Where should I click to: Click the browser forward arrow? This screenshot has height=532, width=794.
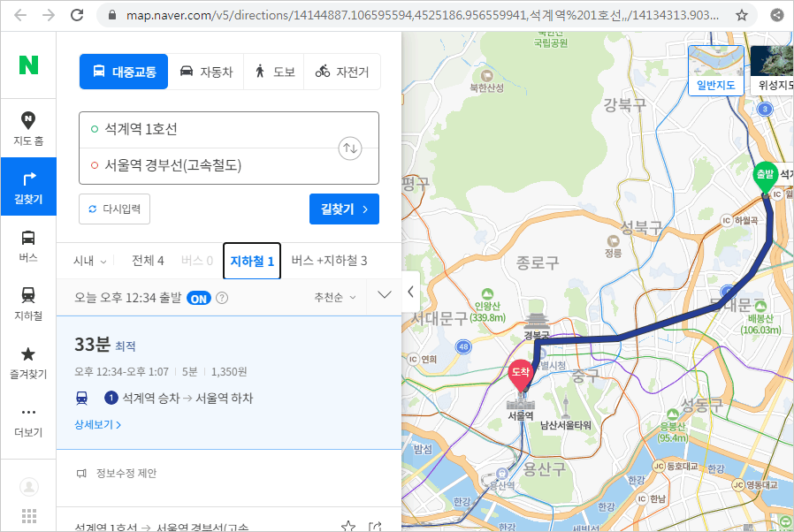click(x=48, y=15)
